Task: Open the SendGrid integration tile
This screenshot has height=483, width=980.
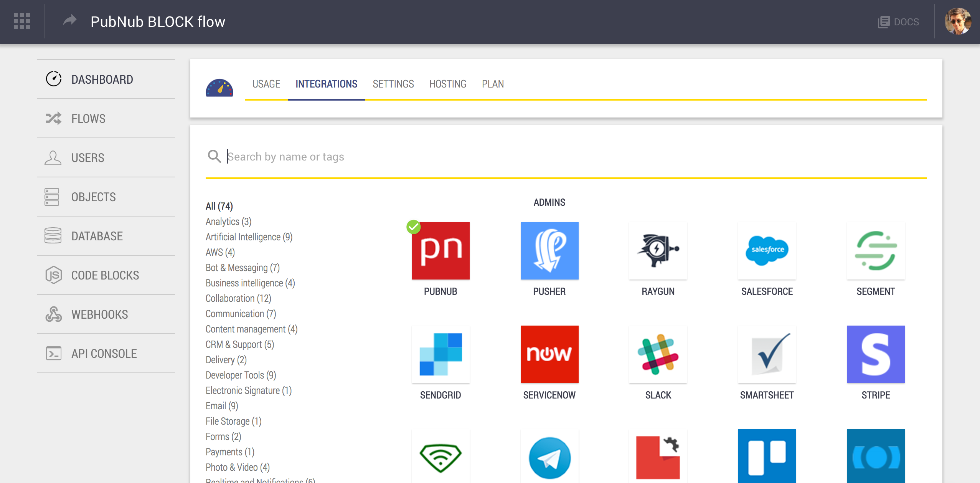Action: point(441,354)
